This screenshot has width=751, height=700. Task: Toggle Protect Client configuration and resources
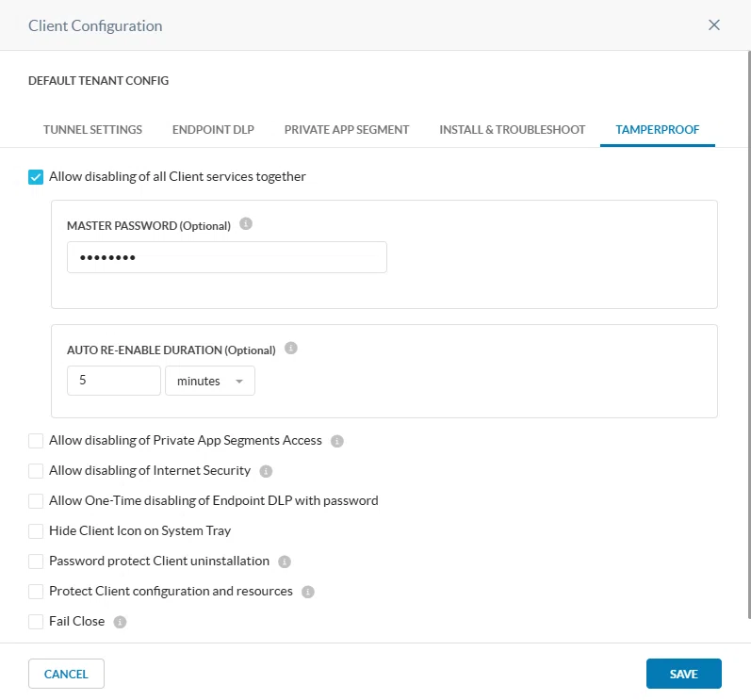pos(36,592)
